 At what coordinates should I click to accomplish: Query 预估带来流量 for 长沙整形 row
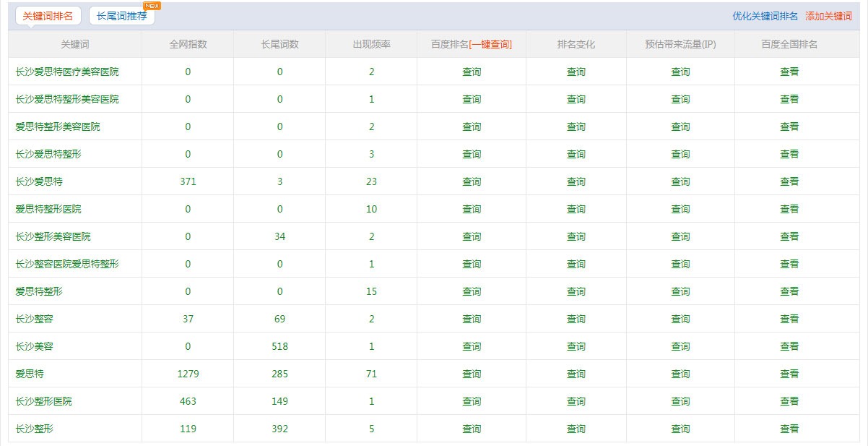tap(680, 429)
